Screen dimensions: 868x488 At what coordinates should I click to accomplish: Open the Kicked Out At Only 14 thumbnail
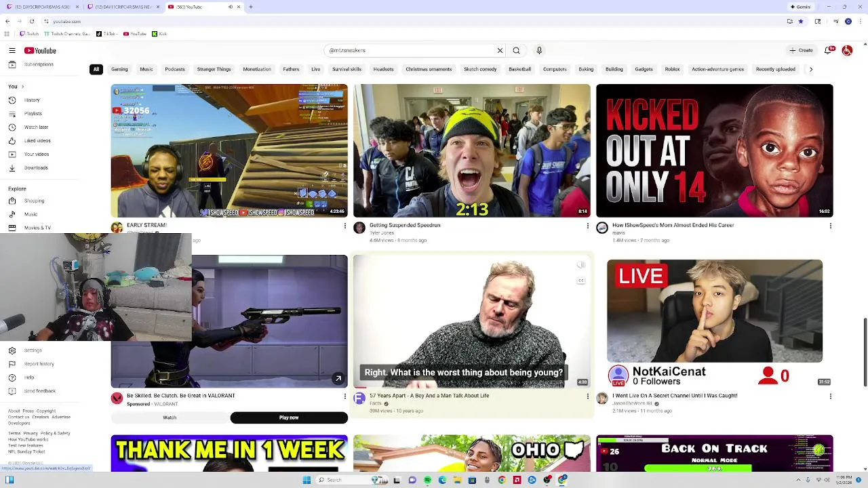(714, 150)
